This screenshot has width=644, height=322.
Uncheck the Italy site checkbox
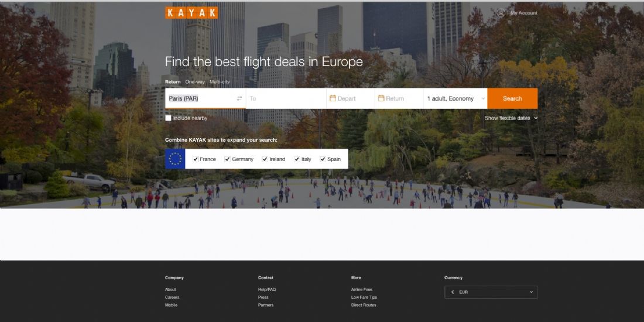(x=297, y=159)
